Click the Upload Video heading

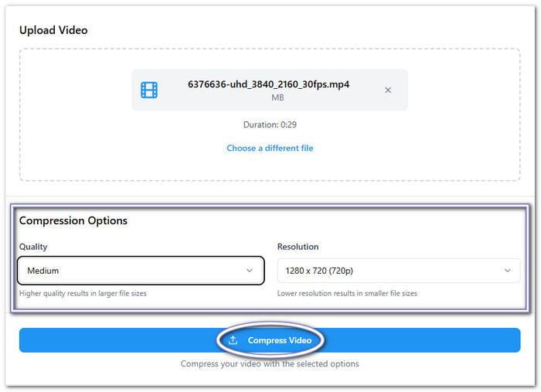tap(53, 30)
